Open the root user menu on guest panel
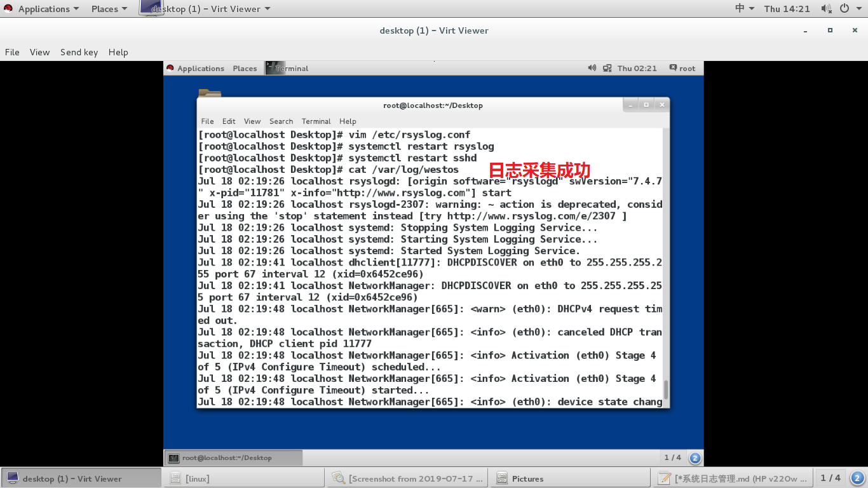Screen dimensions: 868x488 pyautogui.click(x=682, y=68)
